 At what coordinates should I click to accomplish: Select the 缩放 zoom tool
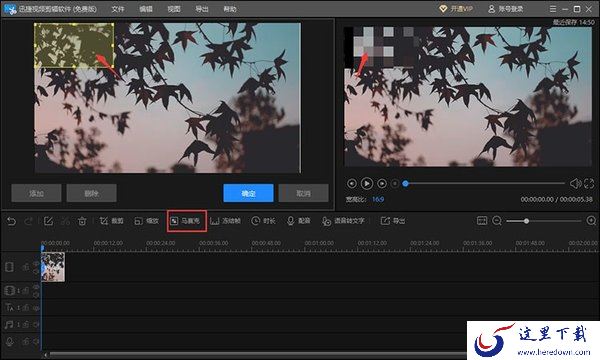pos(147,221)
